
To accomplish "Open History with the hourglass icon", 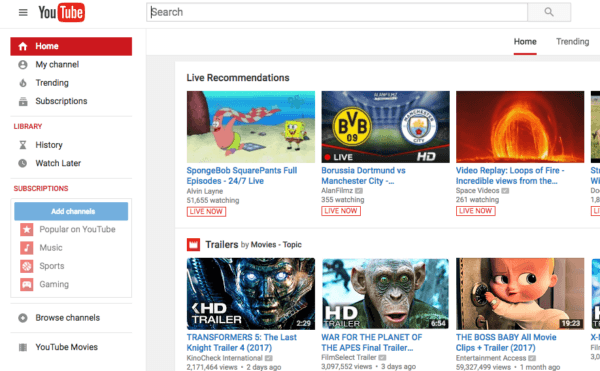I will point(23,145).
